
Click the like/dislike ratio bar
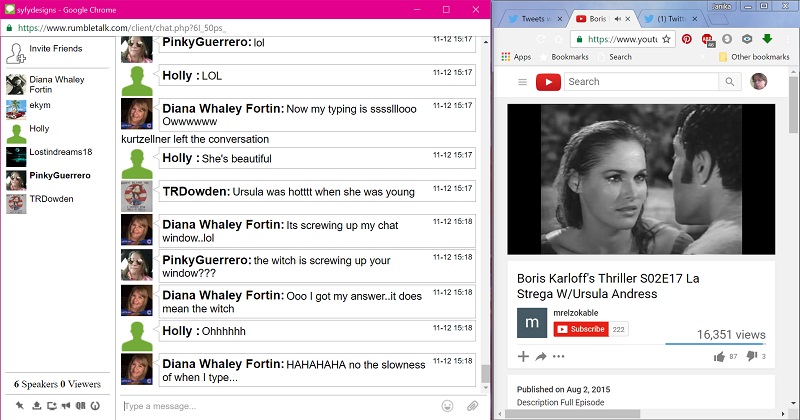tap(715, 344)
